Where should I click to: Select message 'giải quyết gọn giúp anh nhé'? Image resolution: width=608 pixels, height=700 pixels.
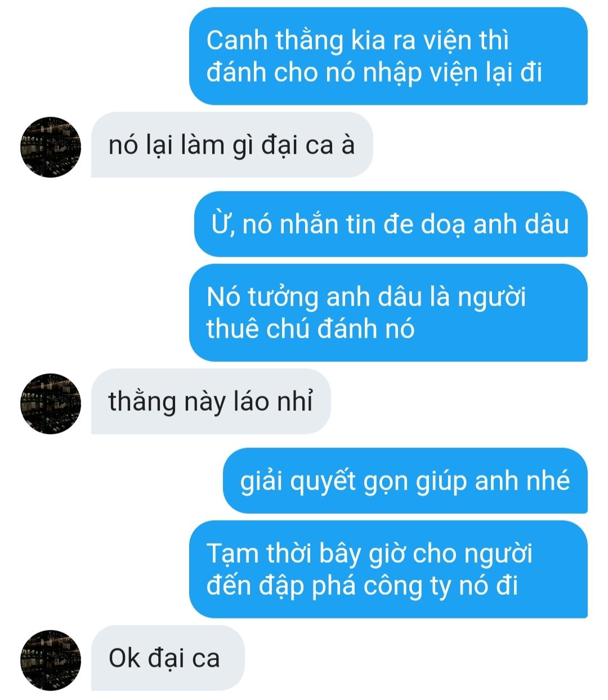405,481
